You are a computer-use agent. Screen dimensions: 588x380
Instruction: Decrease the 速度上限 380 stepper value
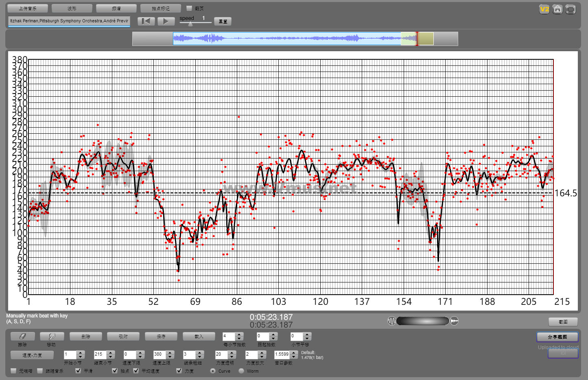[x=170, y=357]
